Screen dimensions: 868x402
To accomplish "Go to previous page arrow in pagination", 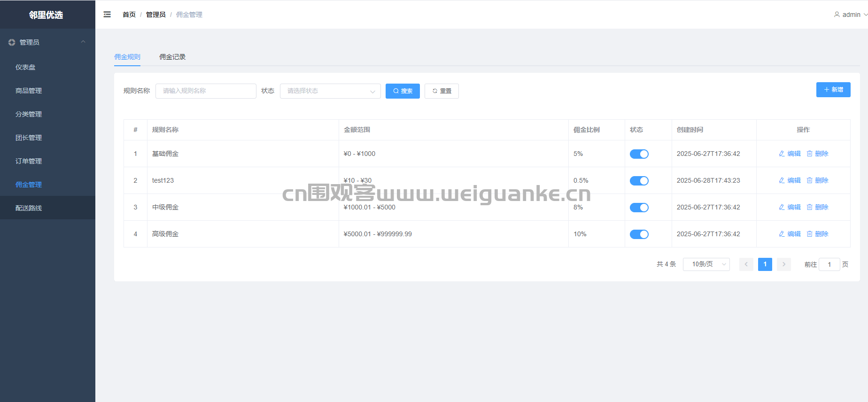I will pos(746,264).
